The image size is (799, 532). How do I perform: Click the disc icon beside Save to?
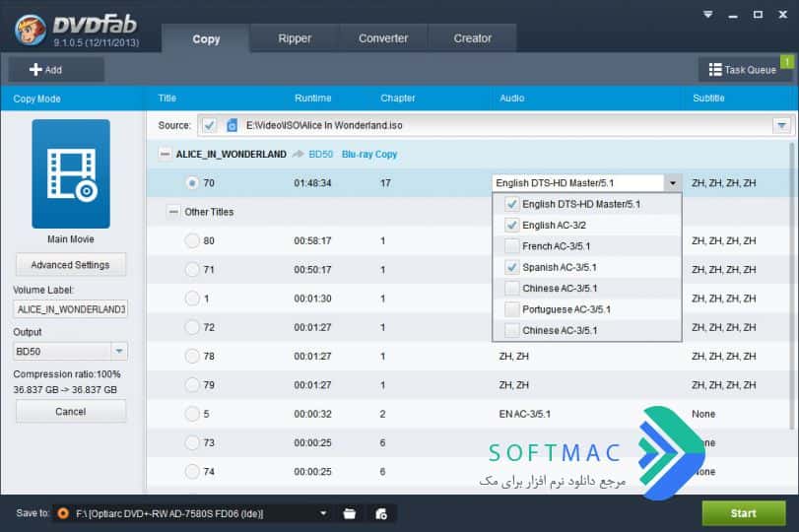pyautogui.click(x=63, y=513)
